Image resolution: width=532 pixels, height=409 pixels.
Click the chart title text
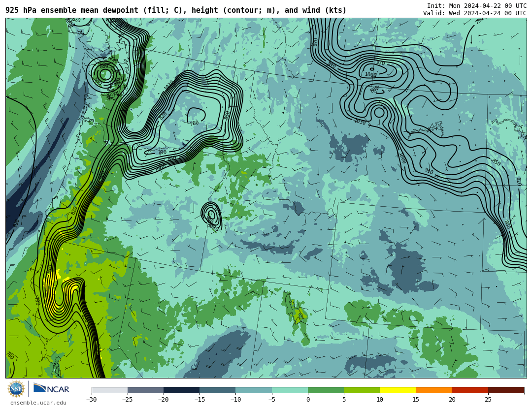(x=176, y=10)
